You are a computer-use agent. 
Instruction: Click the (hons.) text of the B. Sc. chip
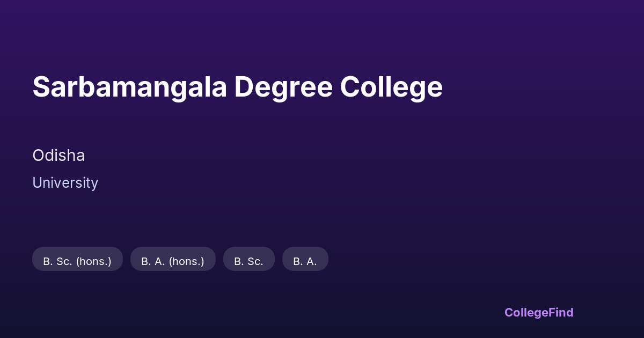(x=93, y=261)
